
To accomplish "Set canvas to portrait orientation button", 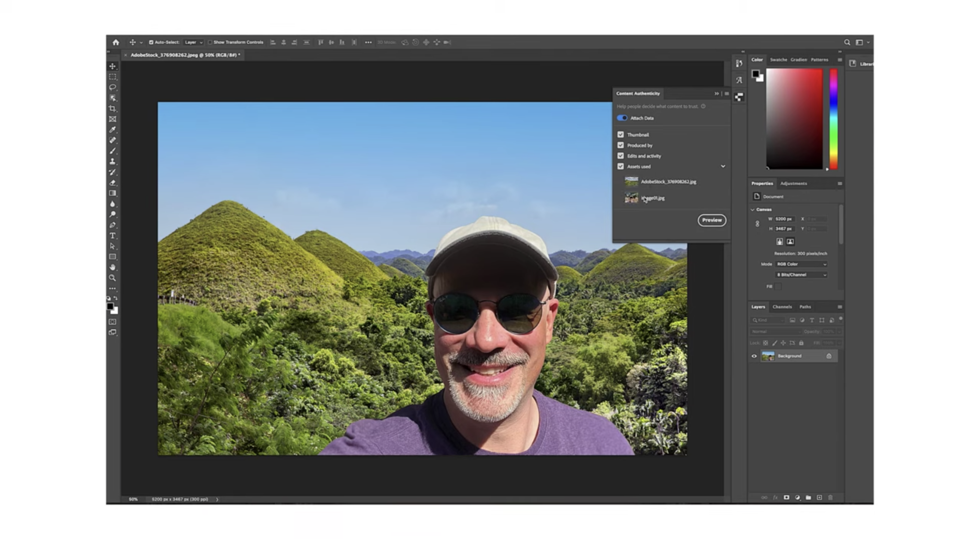I will pyautogui.click(x=779, y=241).
